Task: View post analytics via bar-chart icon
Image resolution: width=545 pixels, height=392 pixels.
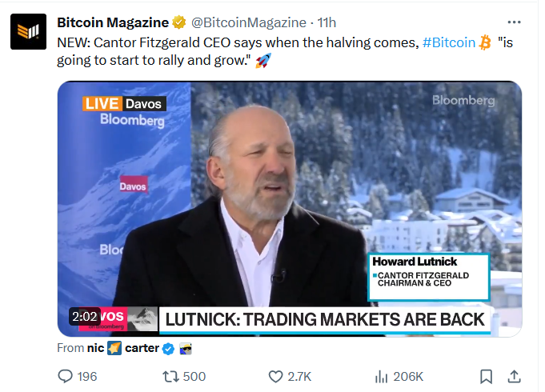Action: 382,376
